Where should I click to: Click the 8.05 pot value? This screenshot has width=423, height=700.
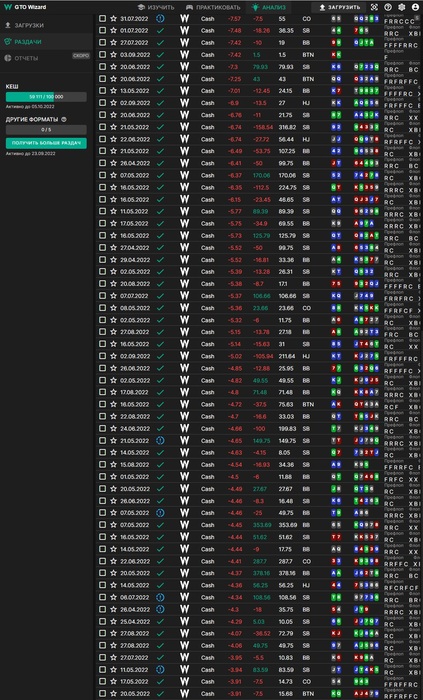tap(284, 453)
